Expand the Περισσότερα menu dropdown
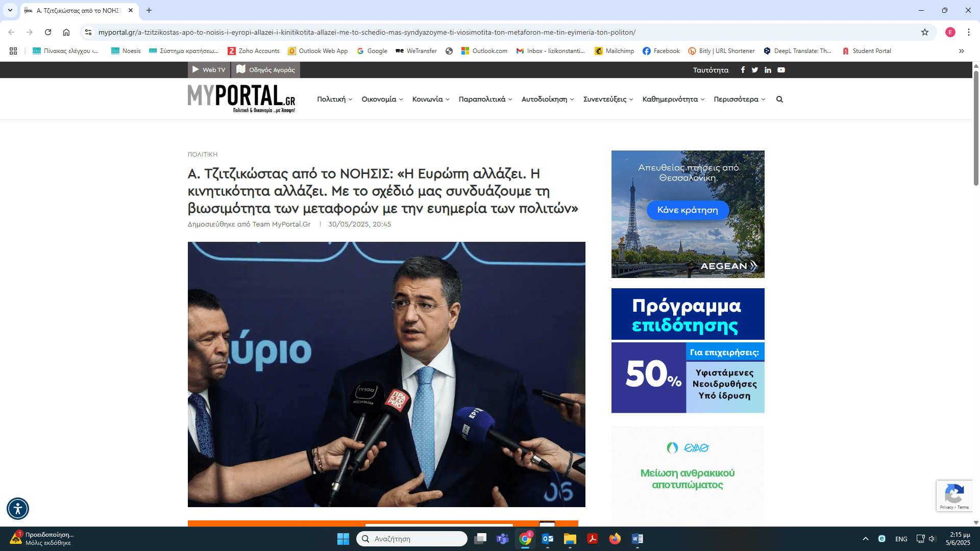 click(x=739, y=99)
